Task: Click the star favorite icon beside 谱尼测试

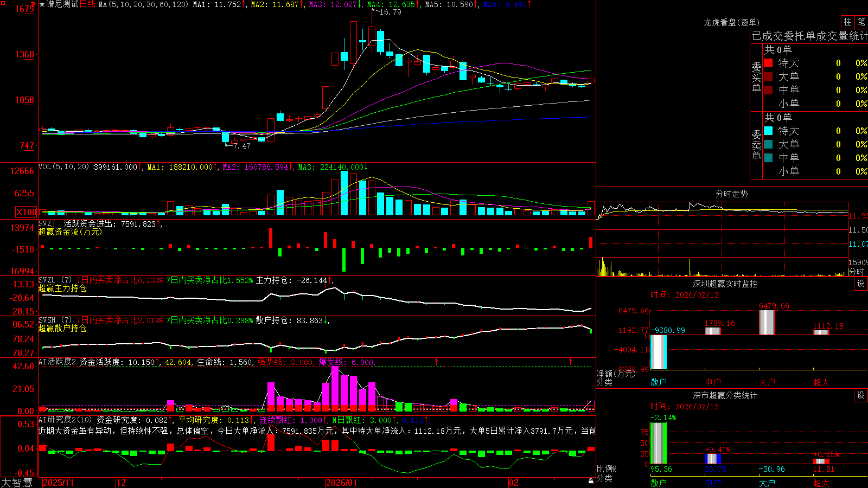Action: click(x=42, y=4)
